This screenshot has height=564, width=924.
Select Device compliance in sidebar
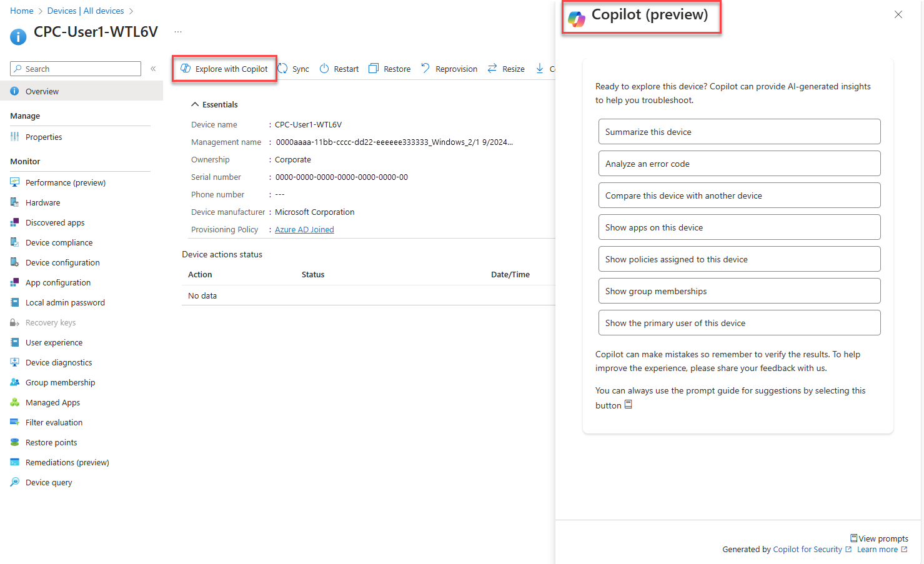click(x=59, y=242)
